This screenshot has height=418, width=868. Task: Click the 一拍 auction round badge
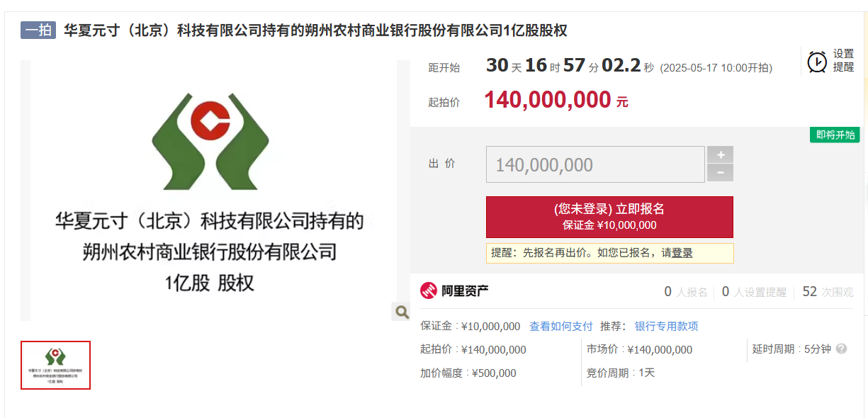tap(38, 30)
